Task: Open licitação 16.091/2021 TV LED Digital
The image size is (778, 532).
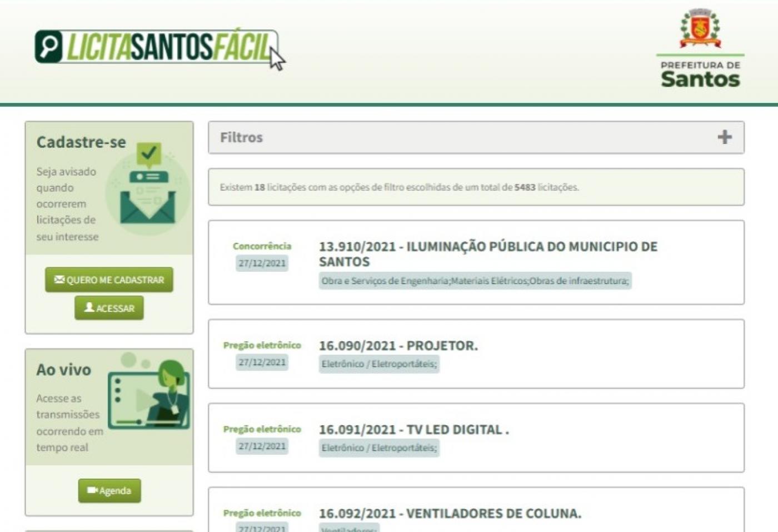Action: [414, 430]
